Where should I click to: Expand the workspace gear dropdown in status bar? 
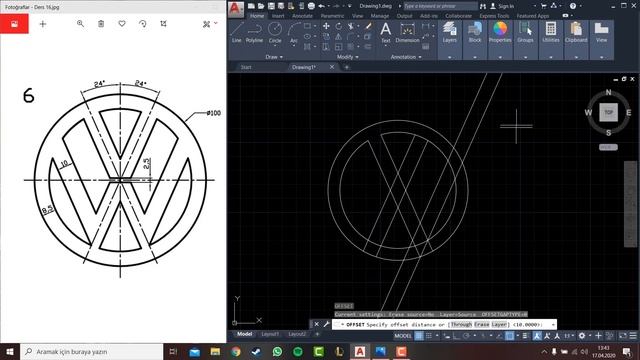click(x=590, y=336)
